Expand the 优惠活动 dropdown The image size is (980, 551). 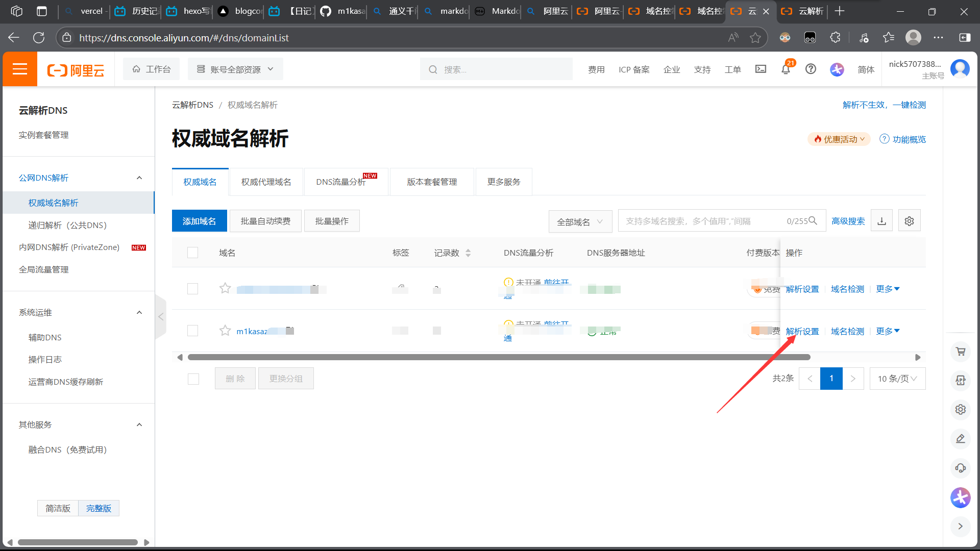(x=839, y=139)
